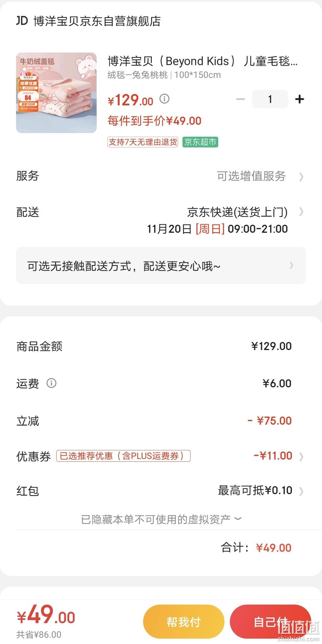Open the 服务 value-added services chevron

pyautogui.click(x=301, y=177)
